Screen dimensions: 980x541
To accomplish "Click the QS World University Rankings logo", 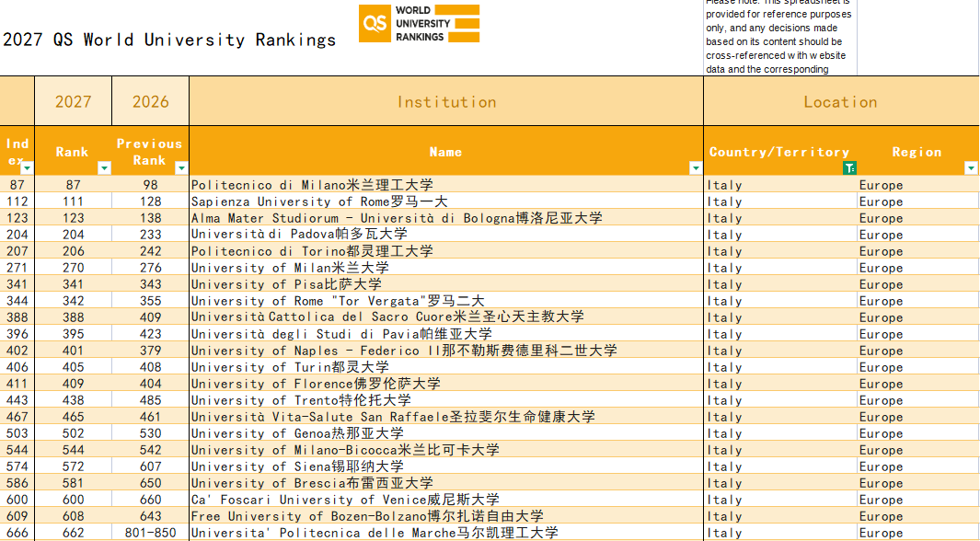I will point(420,24).
